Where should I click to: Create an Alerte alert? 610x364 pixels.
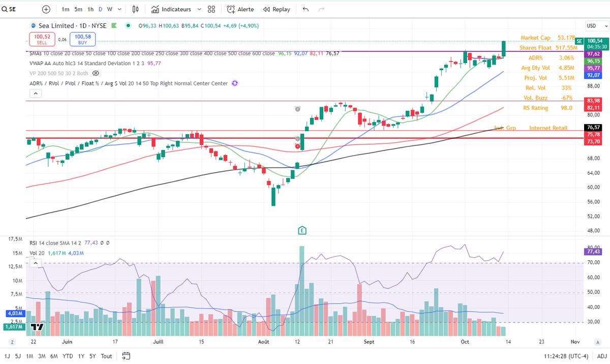(x=240, y=9)
